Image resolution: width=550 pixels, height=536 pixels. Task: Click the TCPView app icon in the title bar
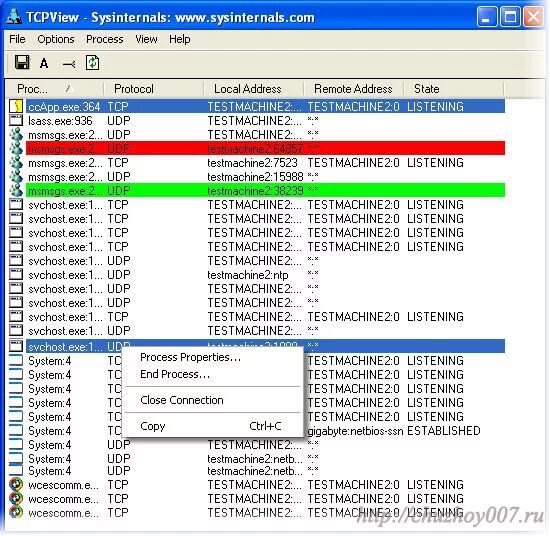click(x=14, y=16)
